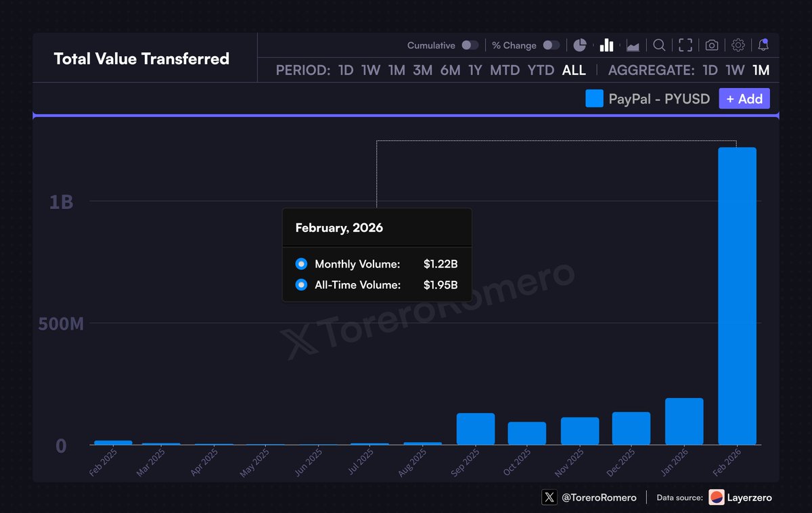Click the PayPal - PYUSD blue swatch
Screen dimensions: 812x513
coord(594,99)
